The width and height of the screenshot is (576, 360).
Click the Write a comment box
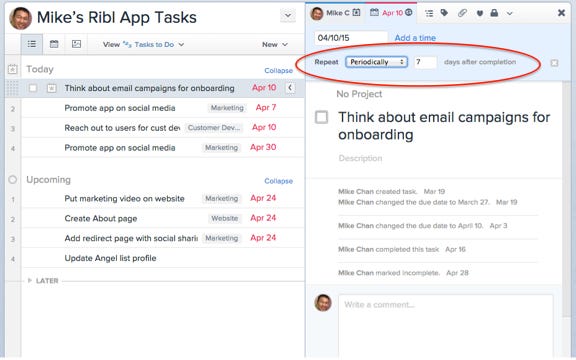coord(446,325)
